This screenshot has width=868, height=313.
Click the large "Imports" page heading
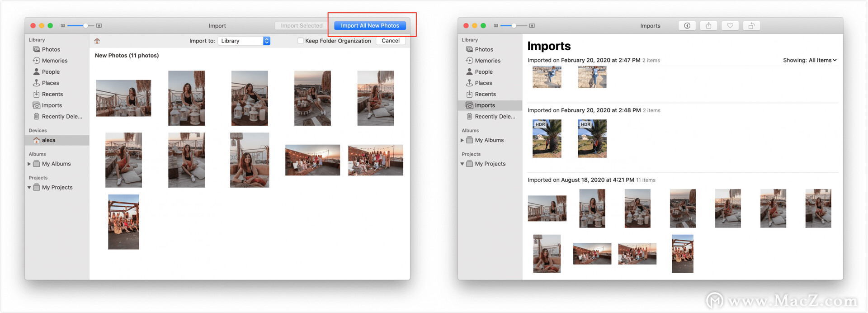(x=549, y=46)
